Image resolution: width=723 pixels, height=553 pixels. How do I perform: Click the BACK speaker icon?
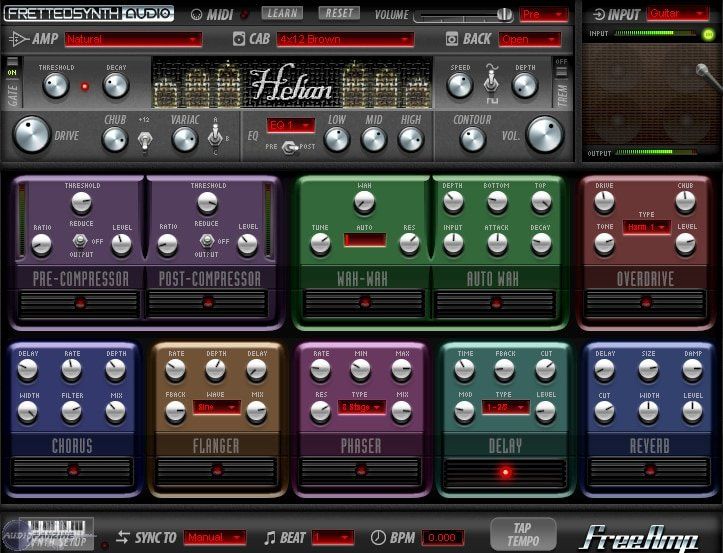click(452, 39)
